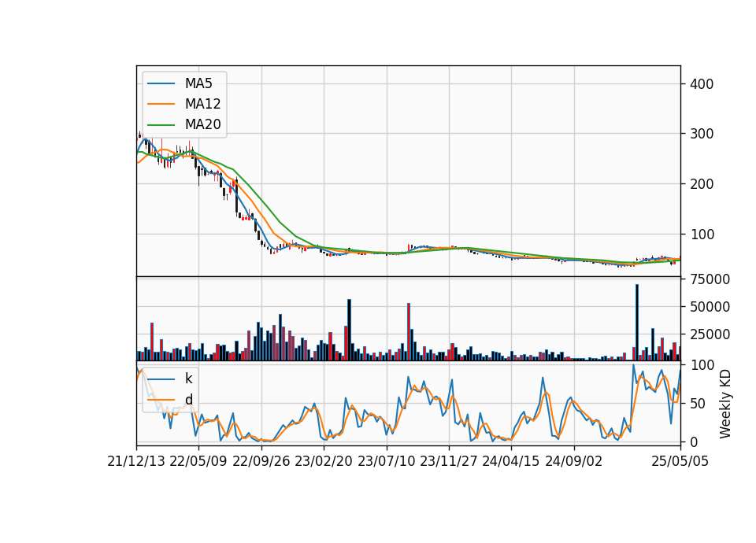Click the 50000 volume axis tick label
This screenshot has width=756, height=543.
(x=710, y=307)
